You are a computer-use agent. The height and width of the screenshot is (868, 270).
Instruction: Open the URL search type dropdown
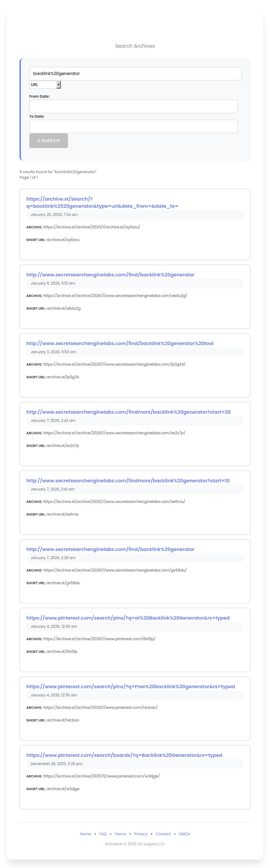[x=45, y=84]
